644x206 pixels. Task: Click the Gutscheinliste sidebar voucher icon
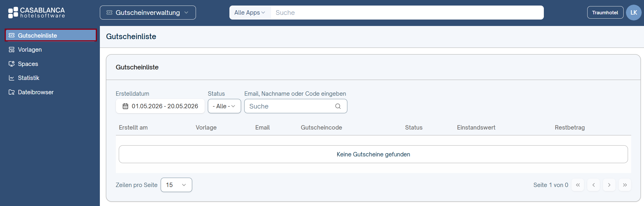(x=12, y=35)
